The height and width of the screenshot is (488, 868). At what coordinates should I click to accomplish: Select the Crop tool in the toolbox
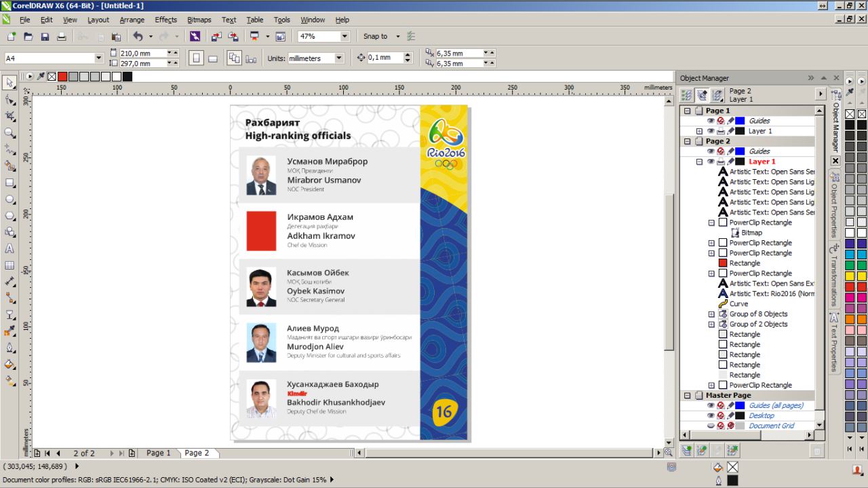coord(9,116)
